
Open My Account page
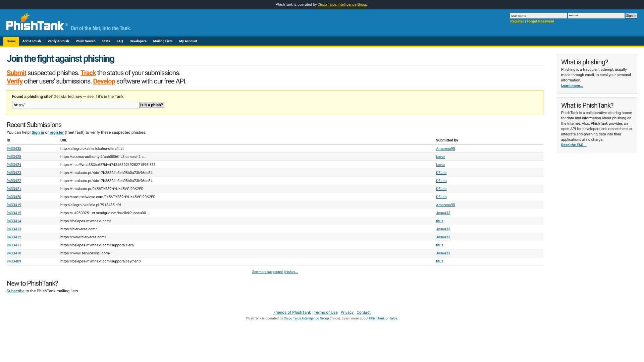188,41
